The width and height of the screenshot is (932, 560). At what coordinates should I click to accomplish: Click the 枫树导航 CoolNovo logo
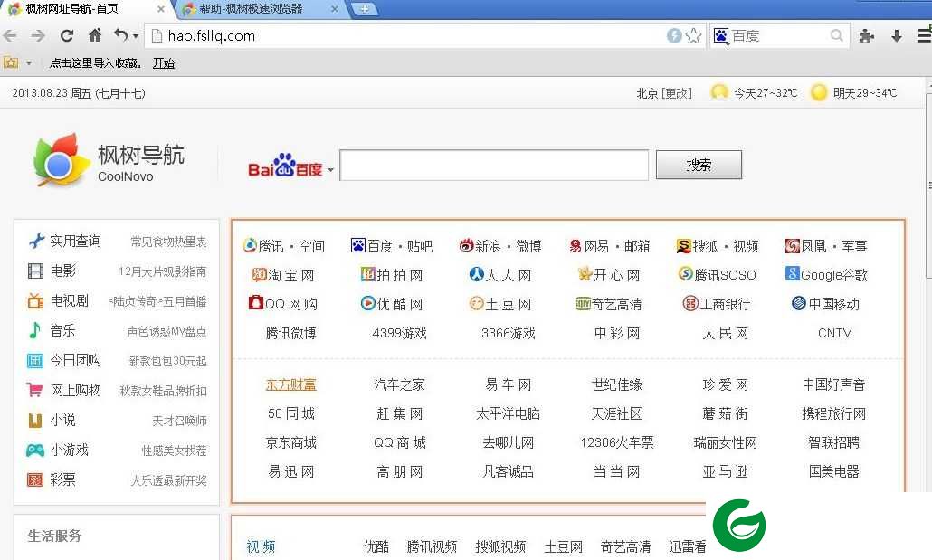coord(109,160)
